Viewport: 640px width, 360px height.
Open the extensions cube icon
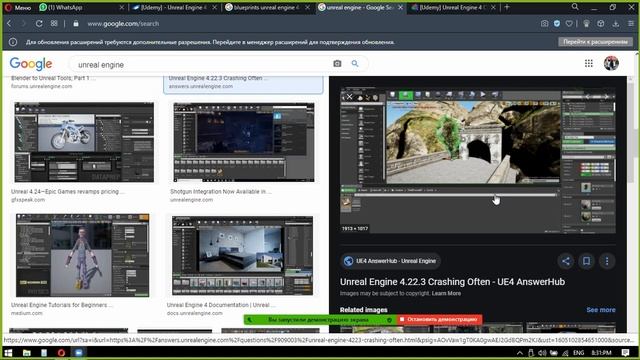point(600,24)
